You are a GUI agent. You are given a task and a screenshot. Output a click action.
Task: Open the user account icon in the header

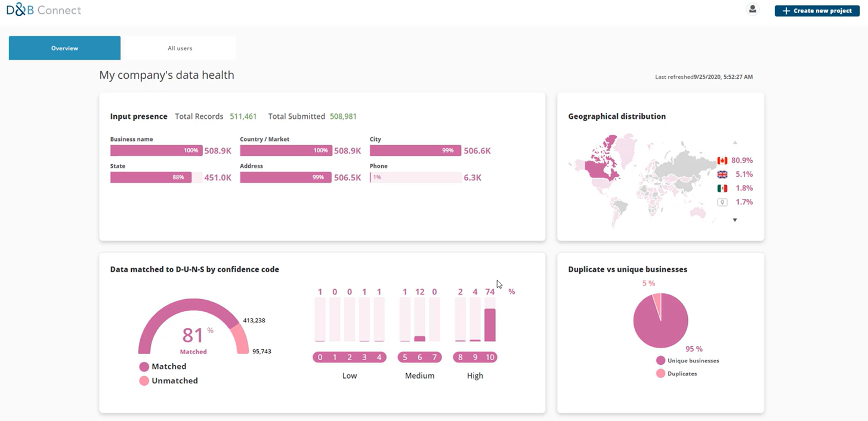point(752,9)
